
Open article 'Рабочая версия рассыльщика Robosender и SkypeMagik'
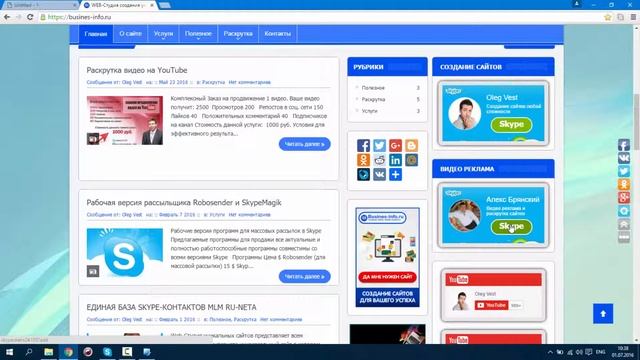[x=184, y=202]
